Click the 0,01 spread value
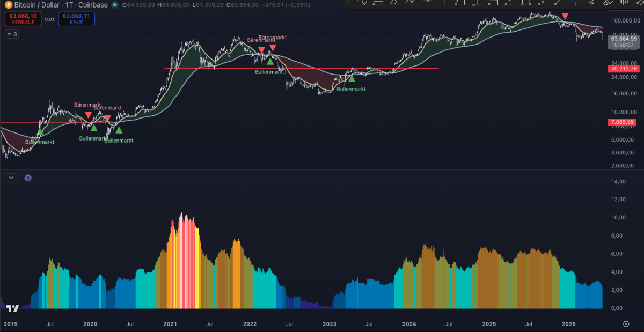Screen dimensions: 644x332 [49, 19]
